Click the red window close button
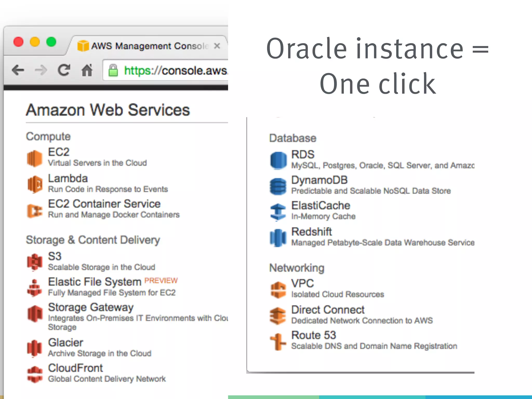The width and height of the screenshot is (532, 399). tap(18, 42)
